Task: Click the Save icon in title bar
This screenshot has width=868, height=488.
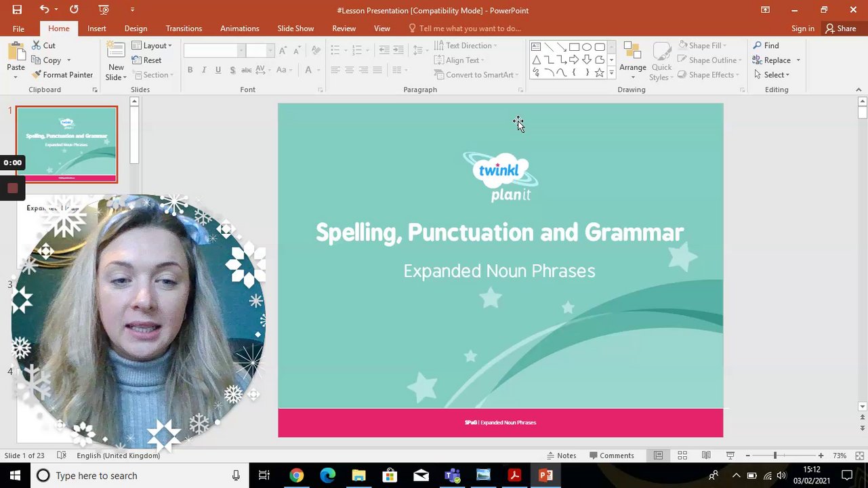Action: (x=17, y=9)
